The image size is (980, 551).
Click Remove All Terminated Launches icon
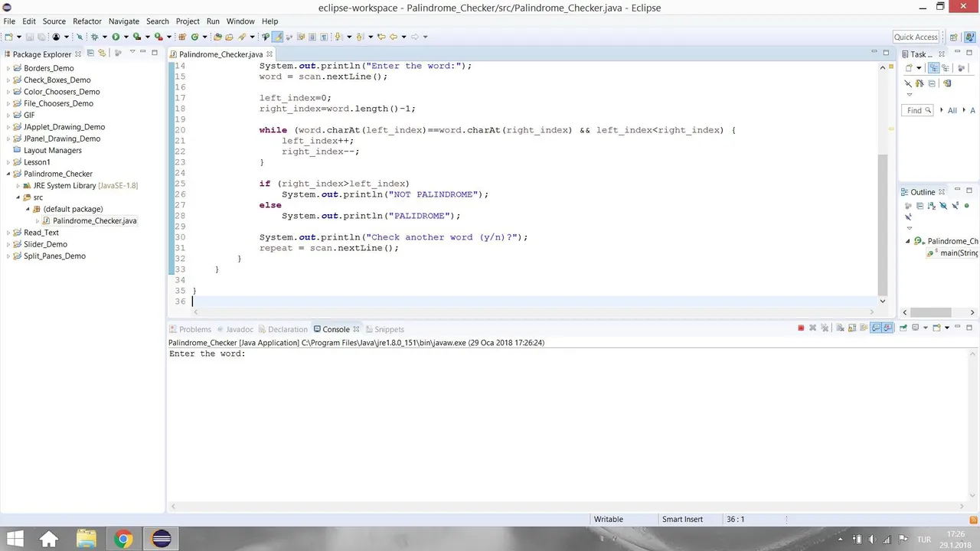pos(825,328)
